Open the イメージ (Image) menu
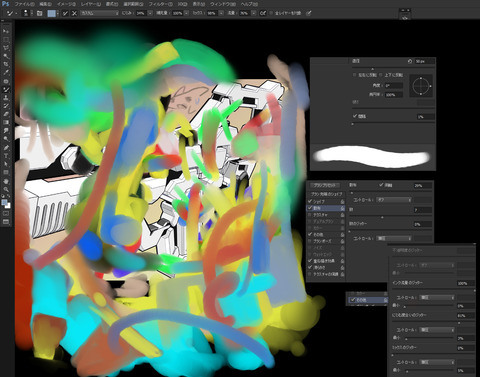 (66, 4)
